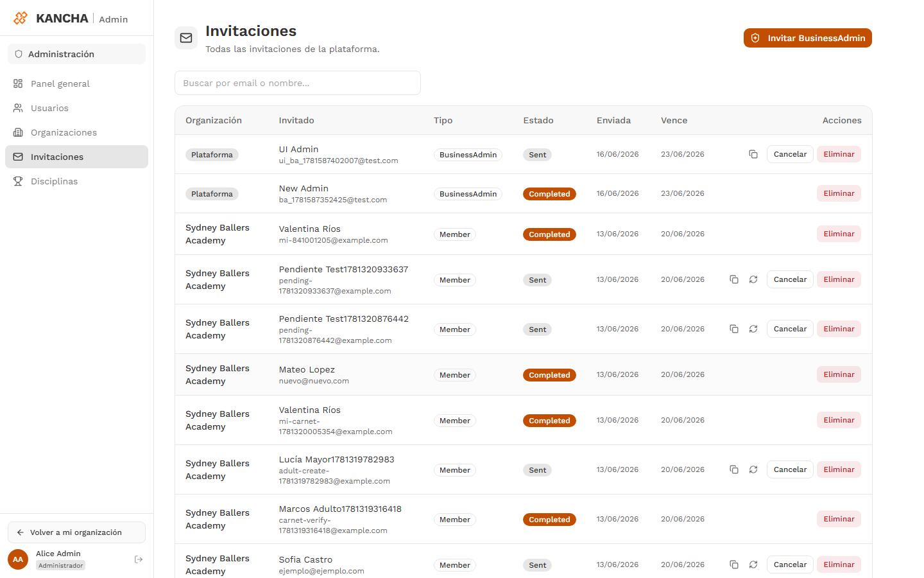Viewport: 924px width, 578px height.
Task: Open Panel general in sidebar
Action: click(x=76, y=83)
